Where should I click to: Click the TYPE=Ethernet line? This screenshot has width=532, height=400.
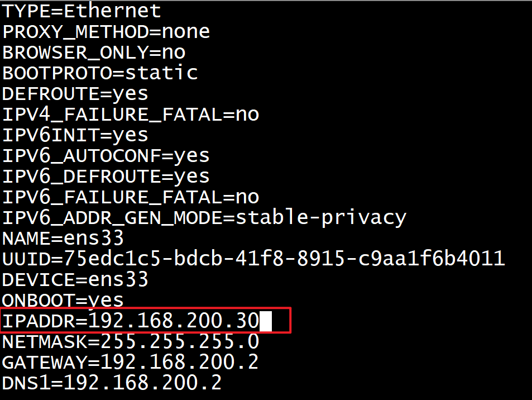point(82,11)
